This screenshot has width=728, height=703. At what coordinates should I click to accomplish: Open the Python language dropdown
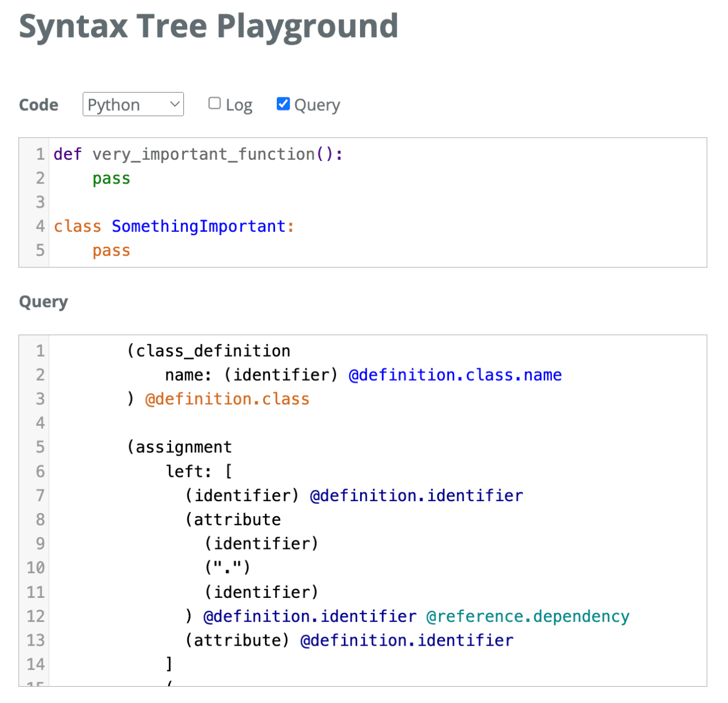(133, 105)
